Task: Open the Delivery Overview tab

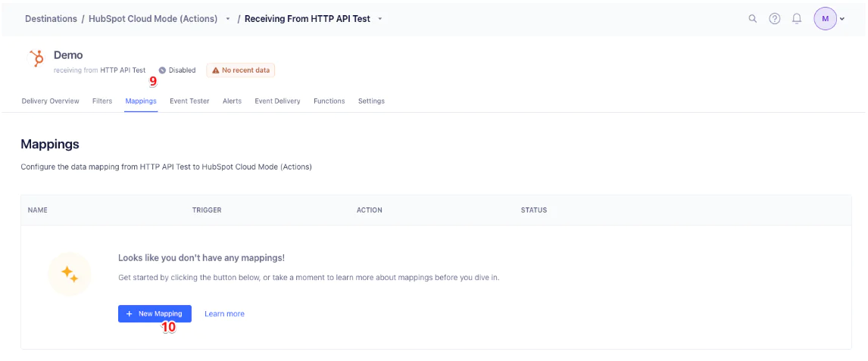Action: [51, 101]
